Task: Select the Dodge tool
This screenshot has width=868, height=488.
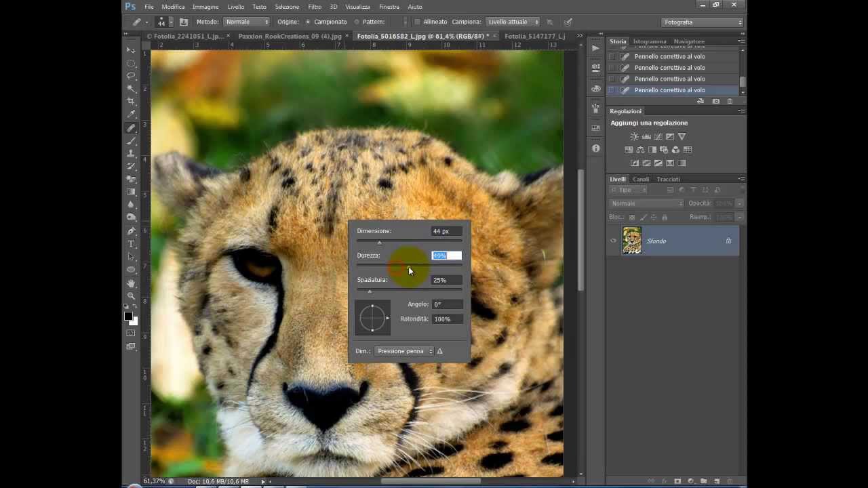Action: tap(131, 218)
